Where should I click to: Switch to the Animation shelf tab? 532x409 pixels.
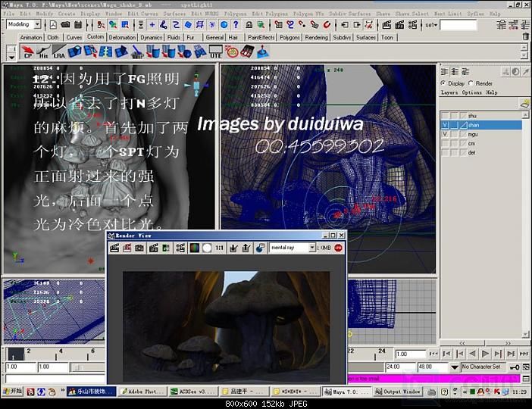31,37
